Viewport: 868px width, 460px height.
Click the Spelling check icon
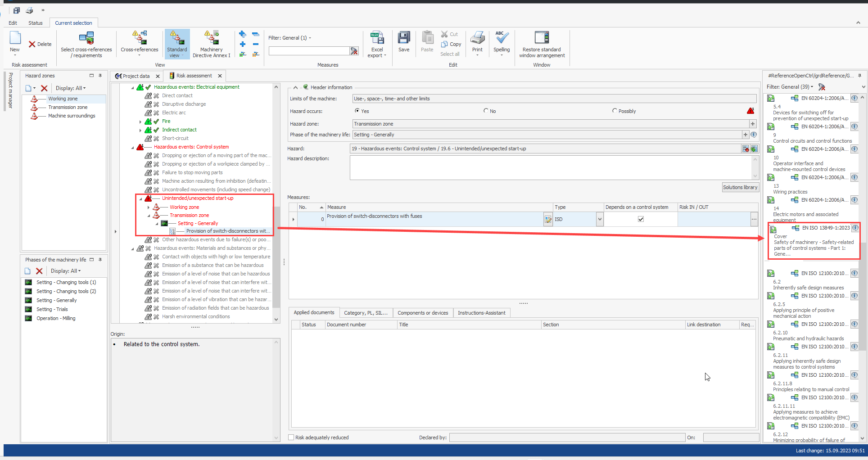(502, 39)
